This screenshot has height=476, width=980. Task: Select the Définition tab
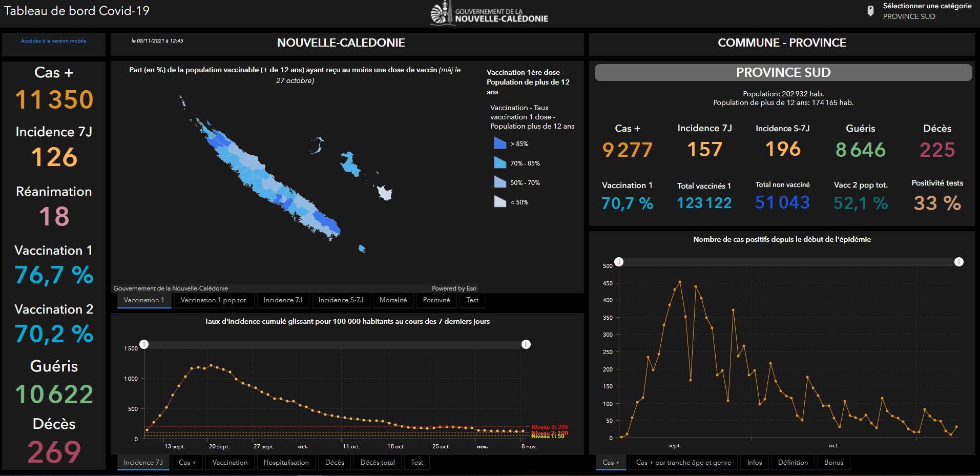(x=793, y=463)
